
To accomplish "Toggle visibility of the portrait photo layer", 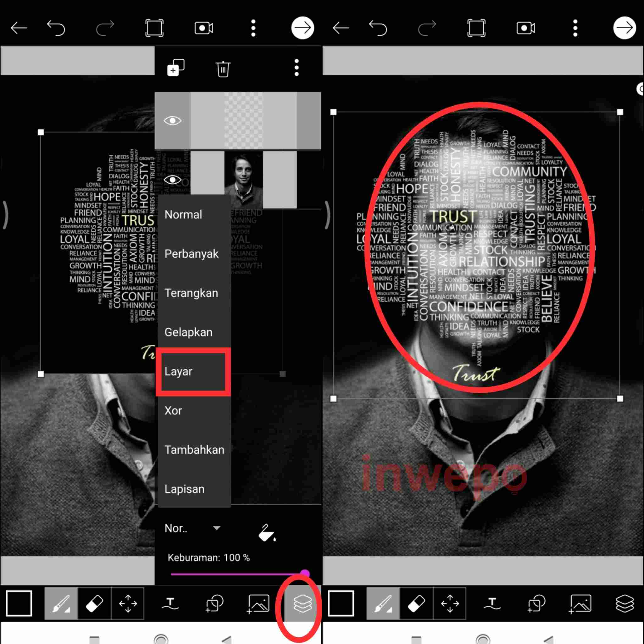I will pos(172,180).
